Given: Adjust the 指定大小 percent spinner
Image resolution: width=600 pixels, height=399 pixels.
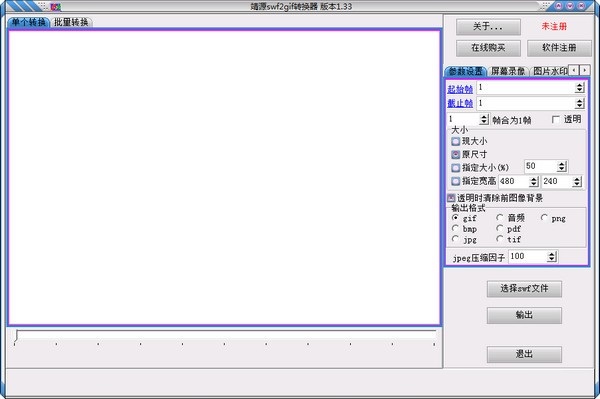Looking at the screenshot, I should (561, 166).
